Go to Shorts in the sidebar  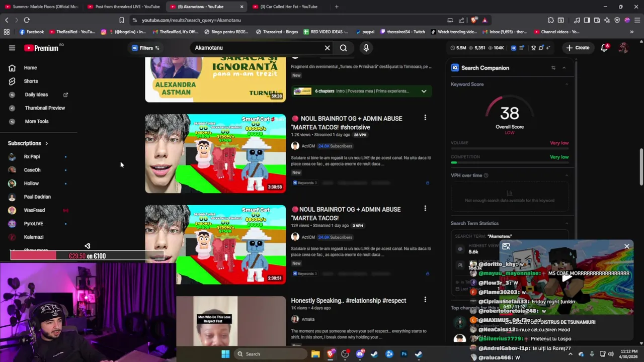(x=31, y=81)
